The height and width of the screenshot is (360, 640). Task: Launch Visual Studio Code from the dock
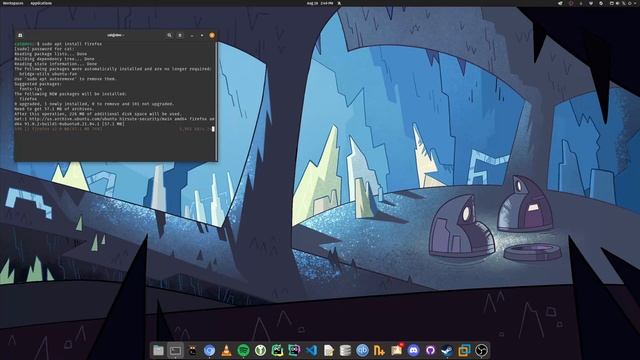(x=311, y=350)
